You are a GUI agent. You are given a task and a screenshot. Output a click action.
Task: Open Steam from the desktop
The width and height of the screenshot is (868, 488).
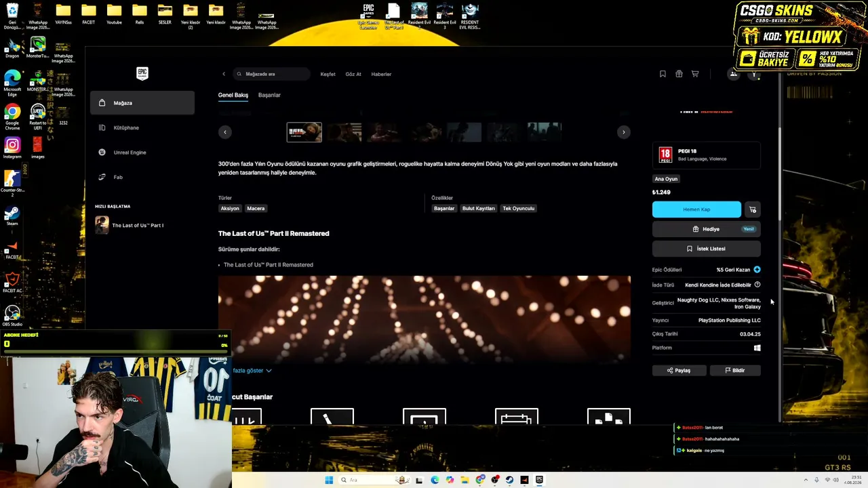tap(12, 216)
